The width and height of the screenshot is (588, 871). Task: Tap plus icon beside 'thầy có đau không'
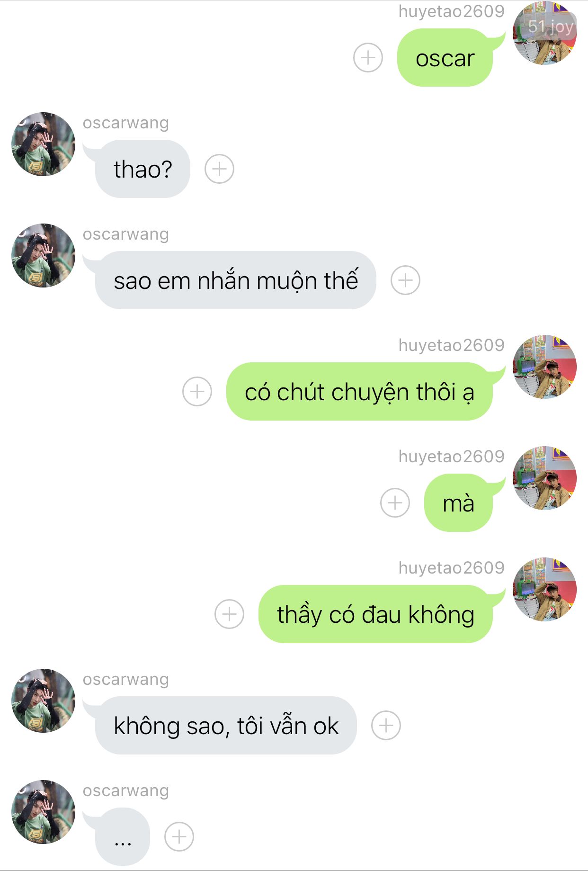[x=229, y=614]
